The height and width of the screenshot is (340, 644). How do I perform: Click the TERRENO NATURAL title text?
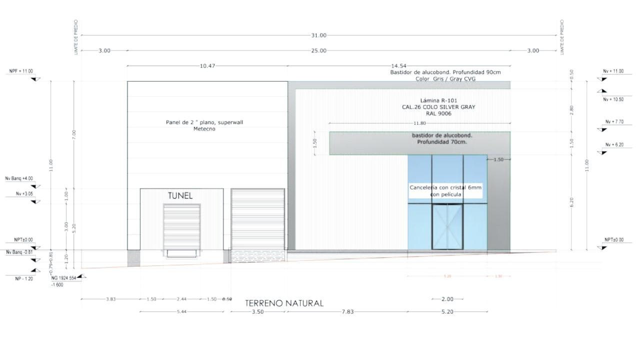284,303
